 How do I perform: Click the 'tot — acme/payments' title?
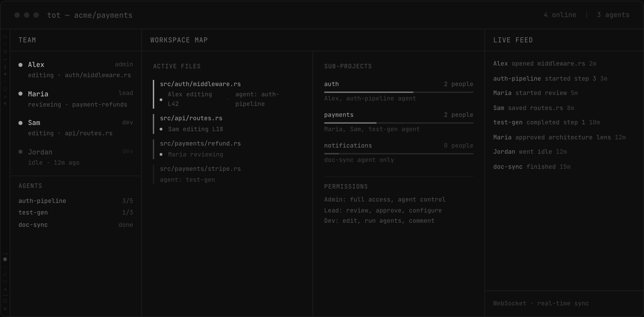tap(90, 15)
